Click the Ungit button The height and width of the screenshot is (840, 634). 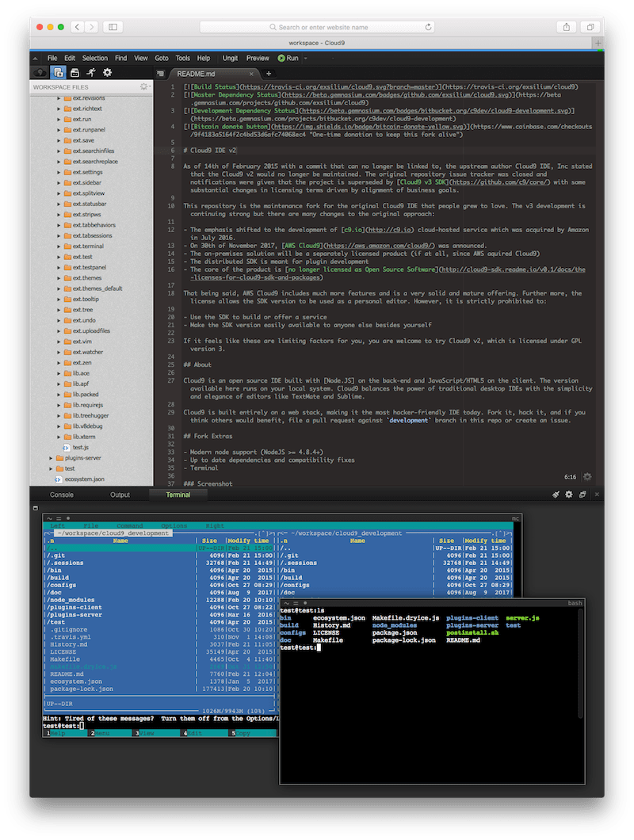coord(230,59)
